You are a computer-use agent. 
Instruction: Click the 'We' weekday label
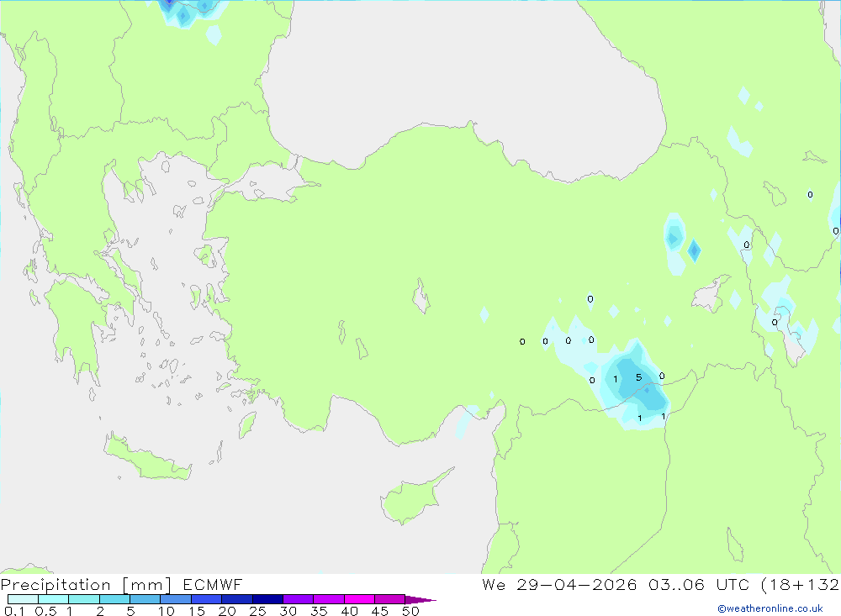(494, 584)
